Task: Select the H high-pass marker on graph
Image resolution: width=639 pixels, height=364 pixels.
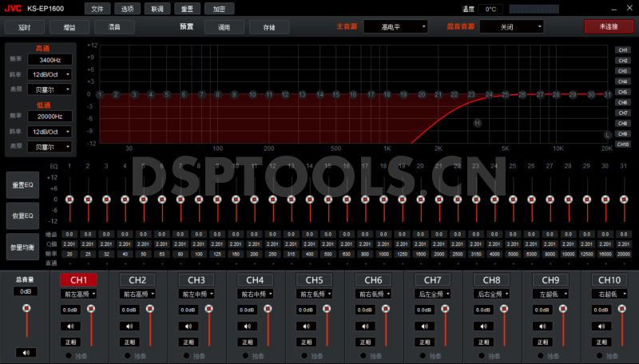Action: tap(478, 123)
